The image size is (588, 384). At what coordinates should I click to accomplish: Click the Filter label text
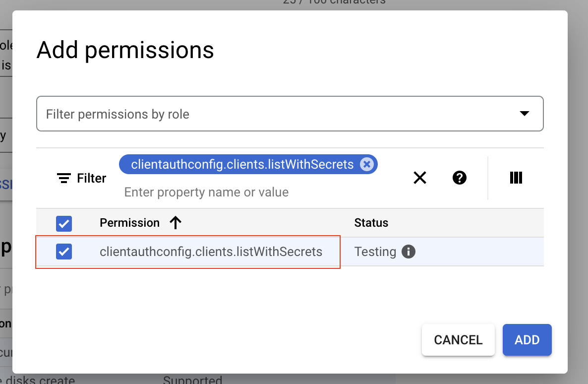[92, 178]
